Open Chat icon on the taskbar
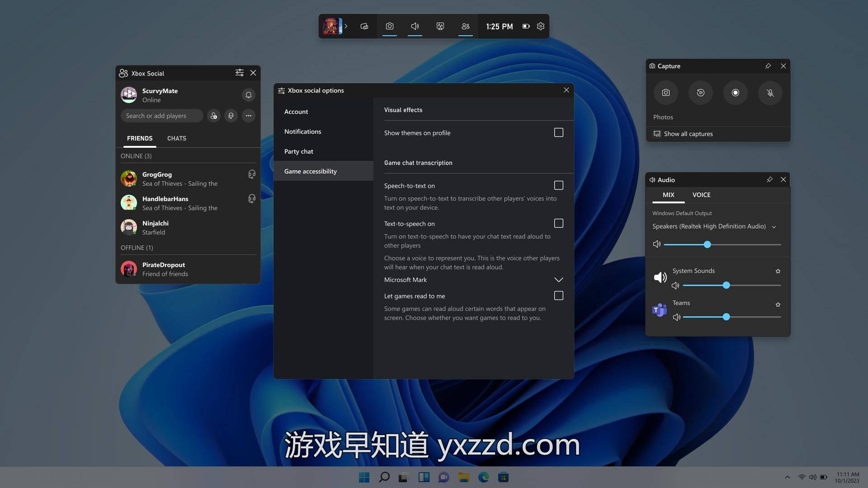Screen dimensions: 868x488 (443, 477)
